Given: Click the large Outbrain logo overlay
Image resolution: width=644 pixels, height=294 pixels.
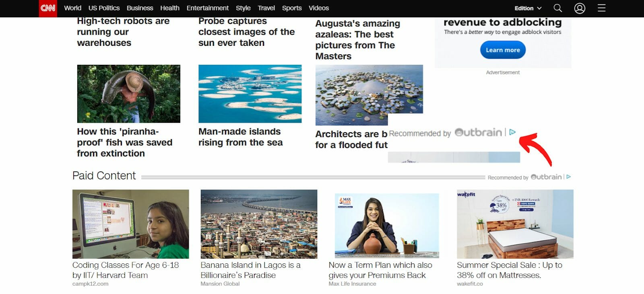Looking at the screenshot, I should pyautogui.click(x=478, y=132).
